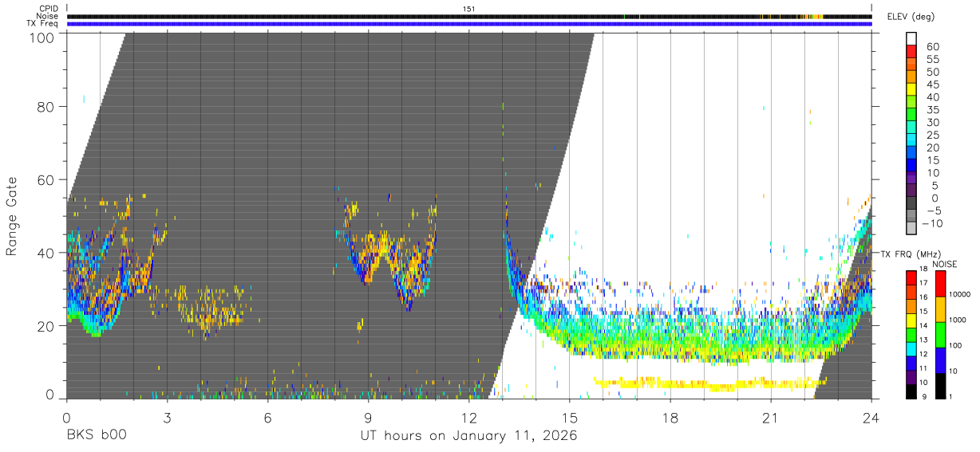Click the 12 tick on UT hours axis
Screen dimensions: 980x452
tap(469, 418)
